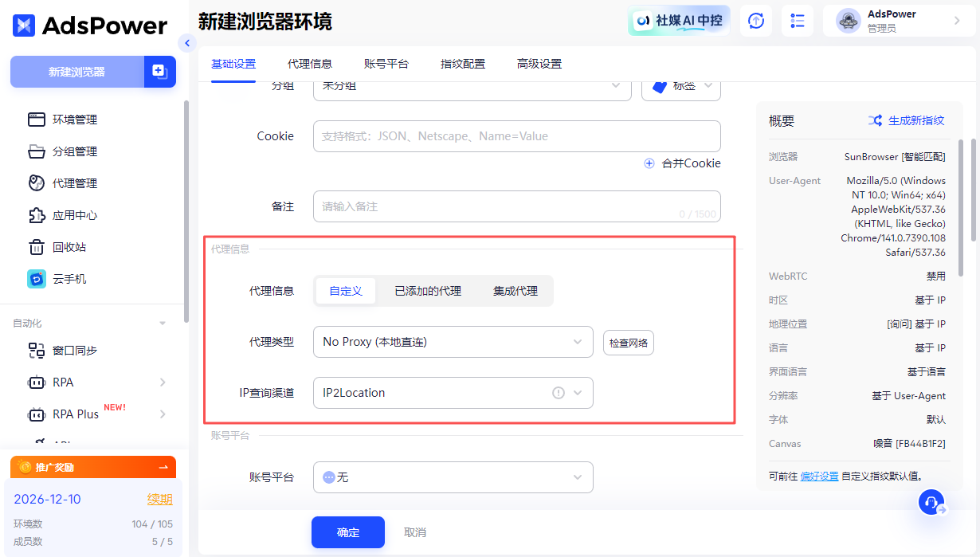Open the 社媒AI中控 AI control panel
The image size is (980, 557).
(x=678, y=20)
